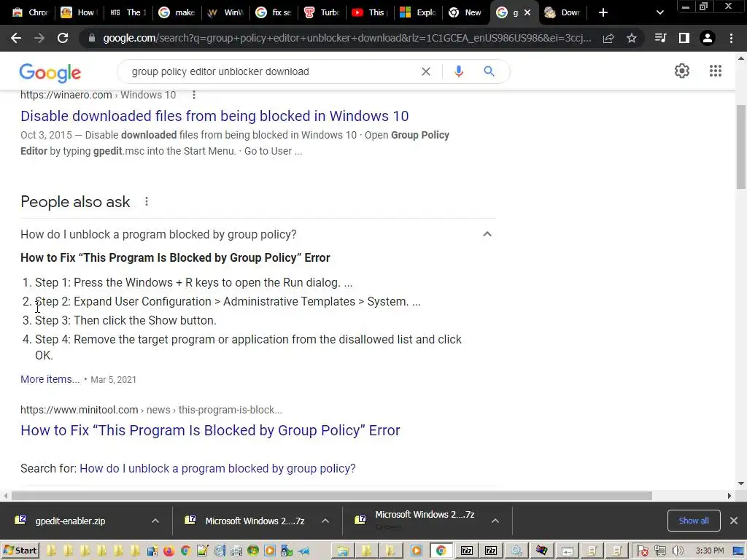Viewport: 747px width, 560px height.
Task: Click the taskbar clock showing 3:30 PM
Action: point(709,551)
